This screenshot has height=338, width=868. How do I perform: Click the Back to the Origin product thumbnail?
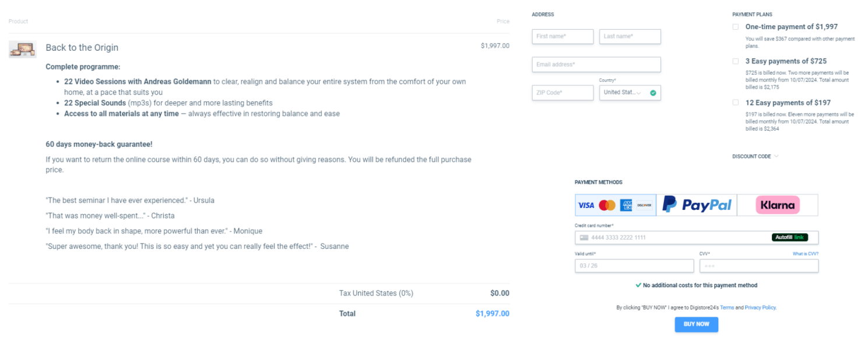(22, 48)
